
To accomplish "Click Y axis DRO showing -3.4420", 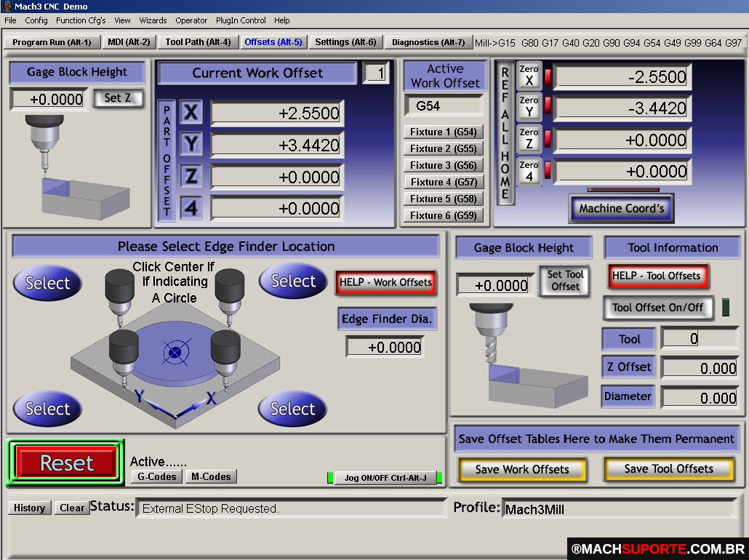I will pos(623,108).
